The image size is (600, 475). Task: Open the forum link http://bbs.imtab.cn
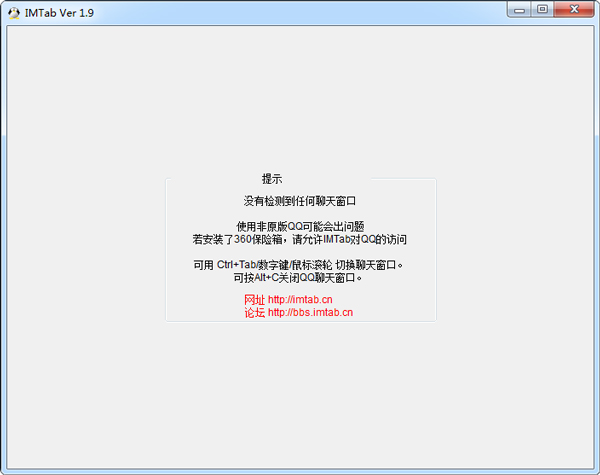310,312
